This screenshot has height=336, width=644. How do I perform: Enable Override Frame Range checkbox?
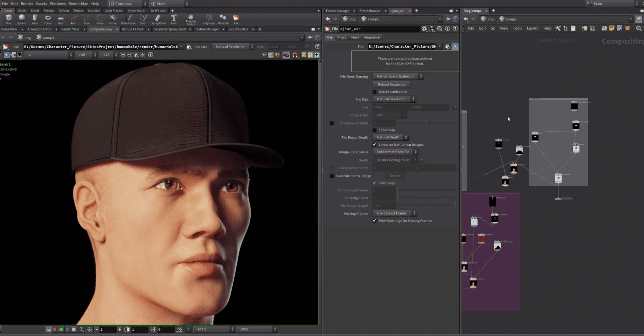(x=332, y=176)
